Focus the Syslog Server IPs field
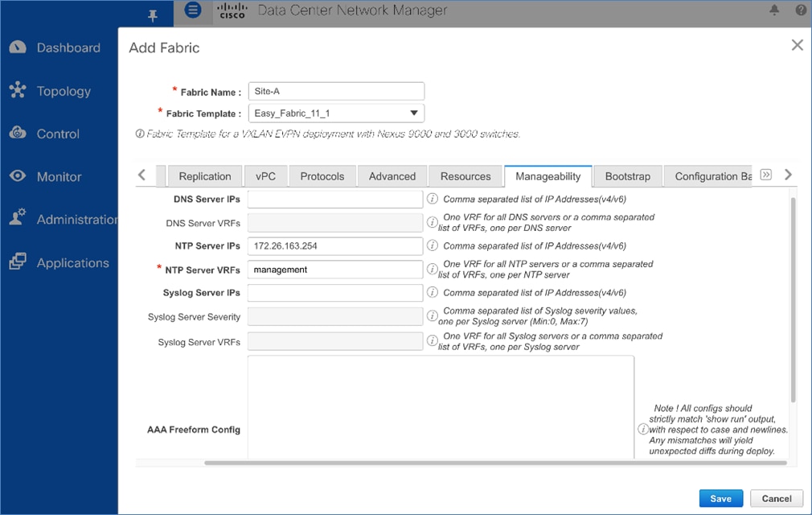The height and width of the screenshot is (515, 812). point(335,293)
